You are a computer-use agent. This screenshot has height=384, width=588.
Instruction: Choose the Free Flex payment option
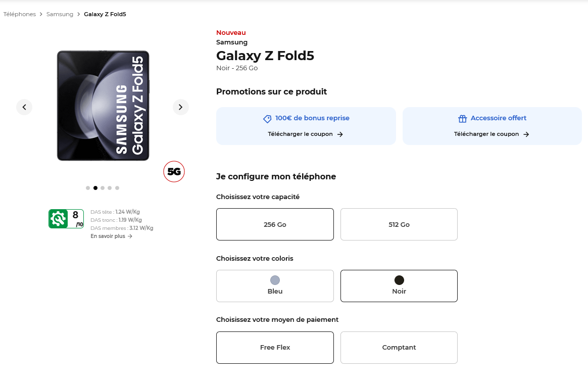tap(275, 348)
